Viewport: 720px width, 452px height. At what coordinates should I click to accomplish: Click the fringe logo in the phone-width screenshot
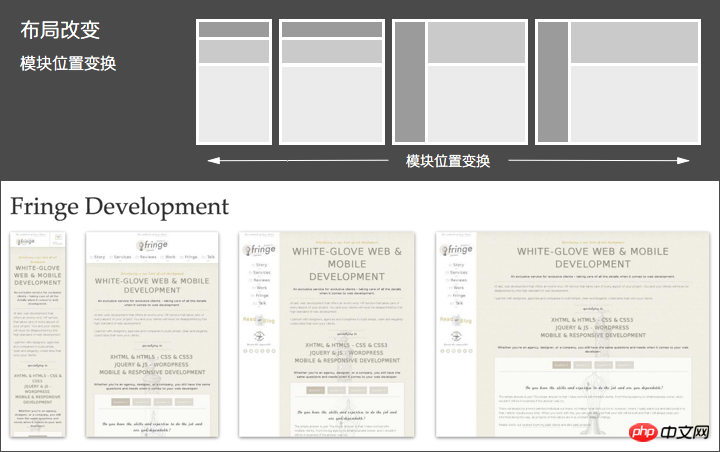(26, 241)
